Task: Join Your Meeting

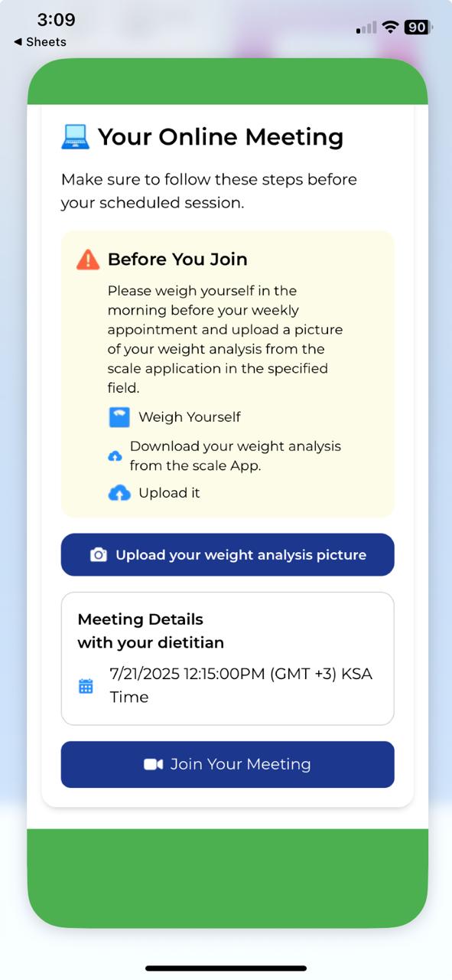Action: coord(227,764)
